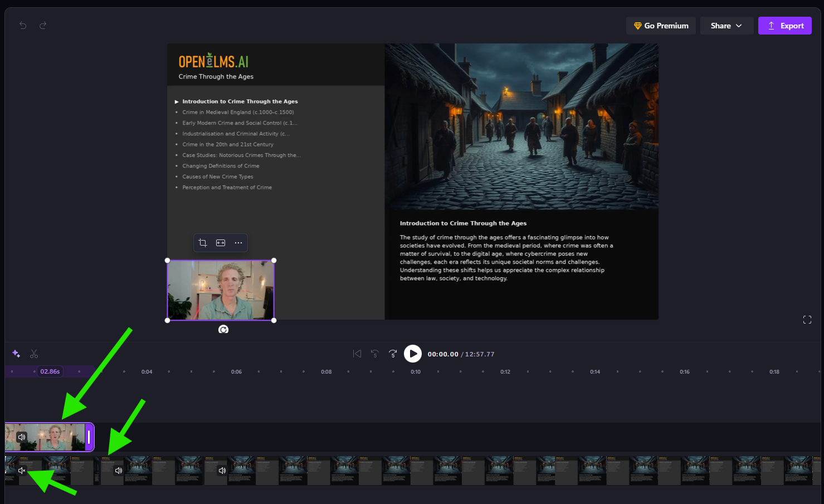Export the video
This screenshot has height=504, width=824.
tap(784, 26)
